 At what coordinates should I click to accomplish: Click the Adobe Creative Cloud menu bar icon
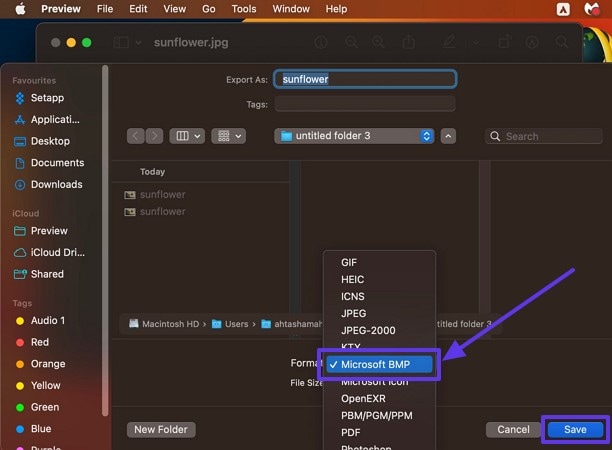tap(563, 9)
